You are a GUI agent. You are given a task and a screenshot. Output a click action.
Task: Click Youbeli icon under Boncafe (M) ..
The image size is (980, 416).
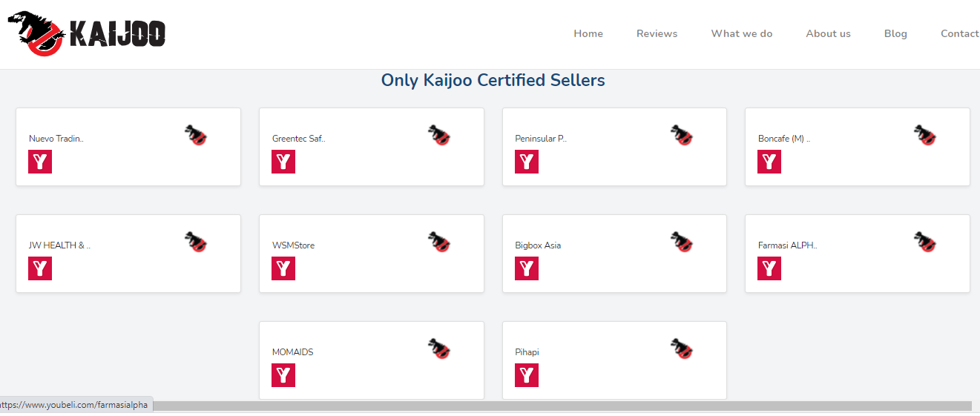coord(769,162)
